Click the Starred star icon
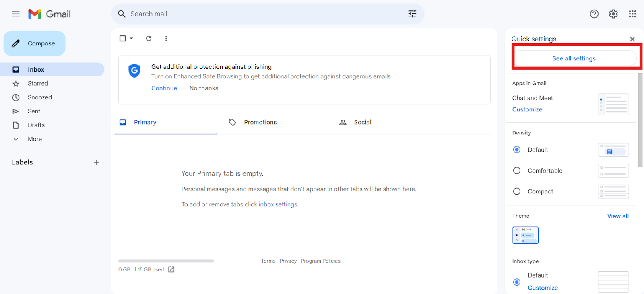The height and width of the screenshot is (294, 644). coord(16,84)
